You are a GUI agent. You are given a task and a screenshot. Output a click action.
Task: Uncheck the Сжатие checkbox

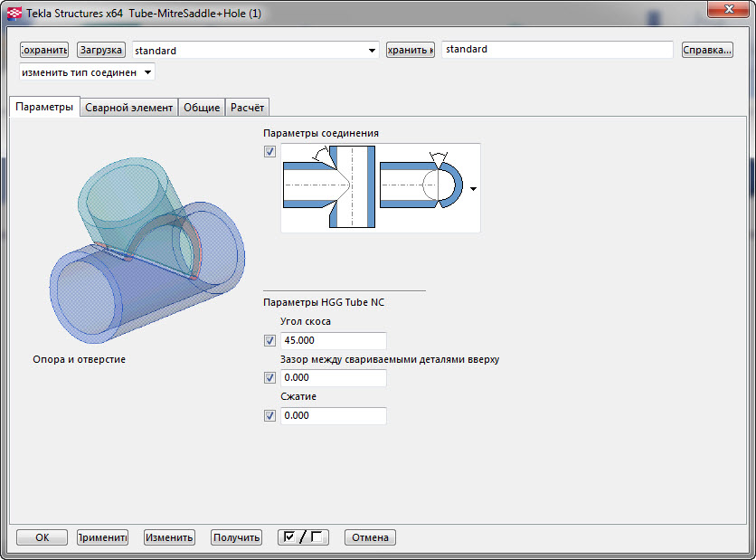tap(269, 416)
